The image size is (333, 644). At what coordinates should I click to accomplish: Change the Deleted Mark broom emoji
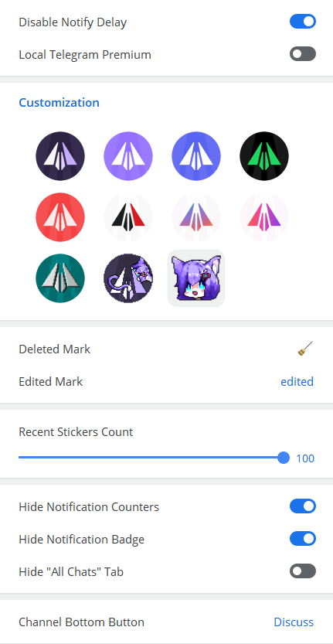(305, 349)
